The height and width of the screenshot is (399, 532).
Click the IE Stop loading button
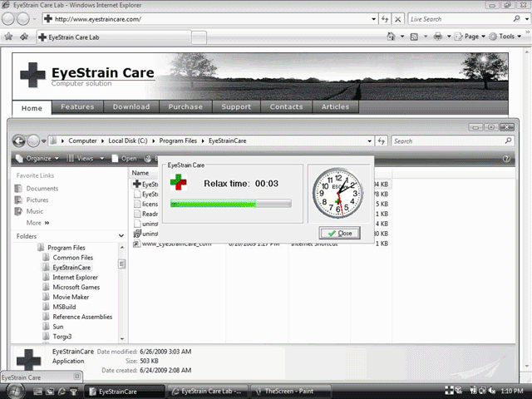(x=397, y=19)
